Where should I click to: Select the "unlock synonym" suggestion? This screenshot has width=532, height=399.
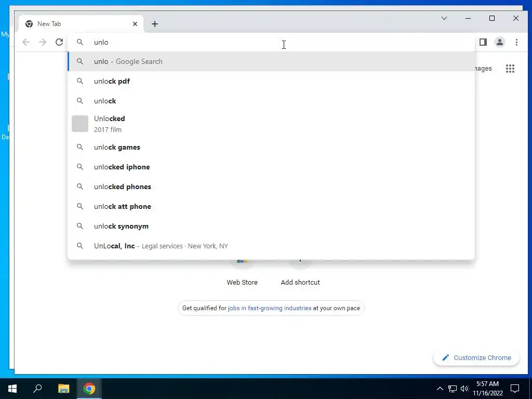271,226
